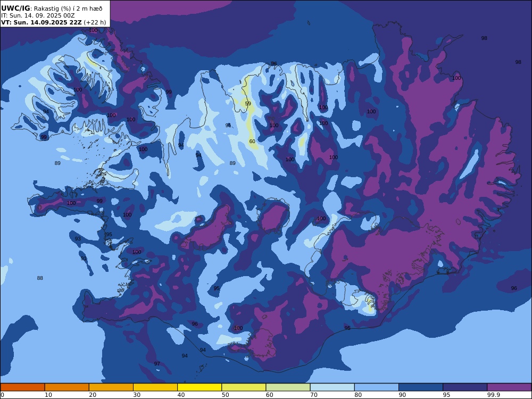This screenshot has height=399, width=532.
Task: Click the 'IT: Sun. 14. 09. 2025 00Z' line
Action: click(x=38, y=15)
